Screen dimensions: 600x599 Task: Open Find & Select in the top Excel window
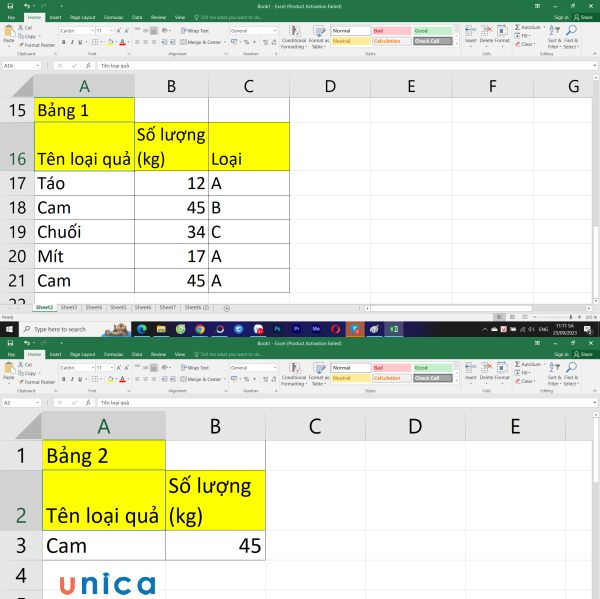pyautogui.click(x=571, y=37)
